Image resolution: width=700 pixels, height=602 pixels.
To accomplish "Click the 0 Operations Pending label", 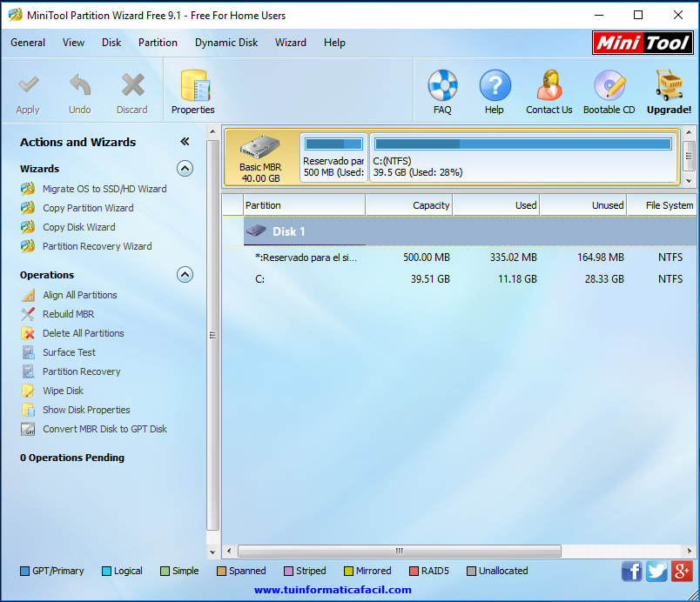I will tap(72, 458).
